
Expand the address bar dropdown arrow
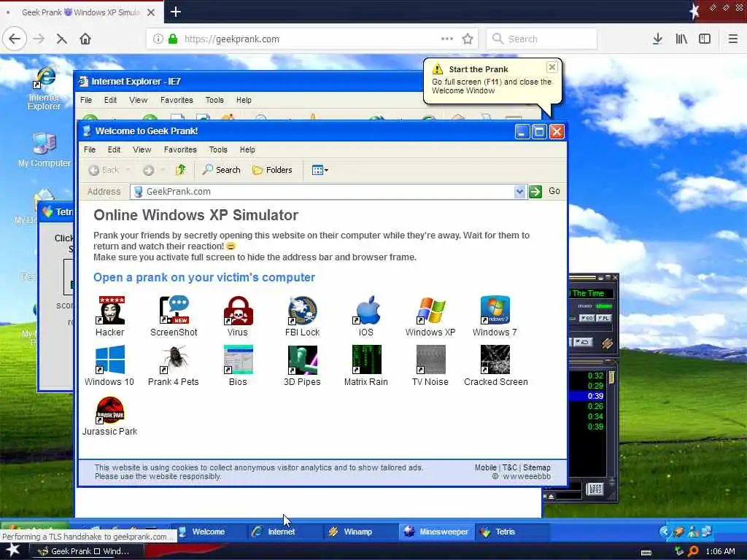tap(519, 192)
